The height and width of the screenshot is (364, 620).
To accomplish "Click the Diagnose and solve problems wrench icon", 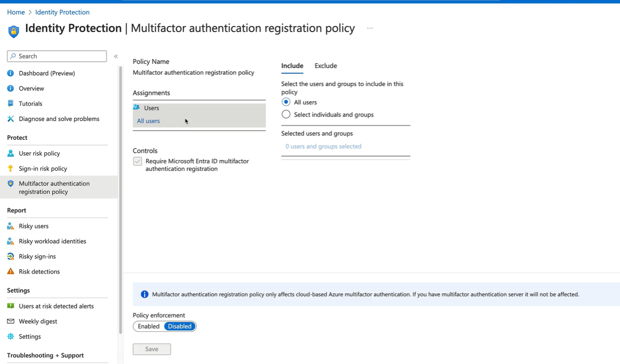I will point(11,119).
